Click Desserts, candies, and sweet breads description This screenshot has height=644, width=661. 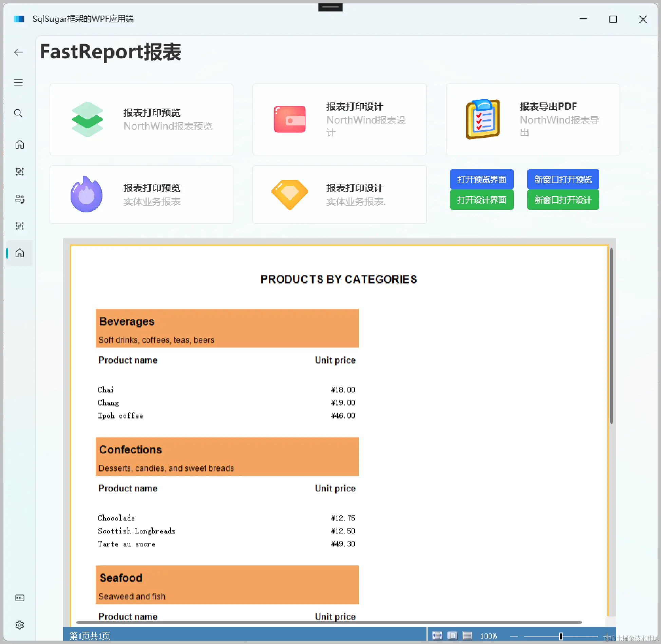pyautogui.click(x=166, y=468)
